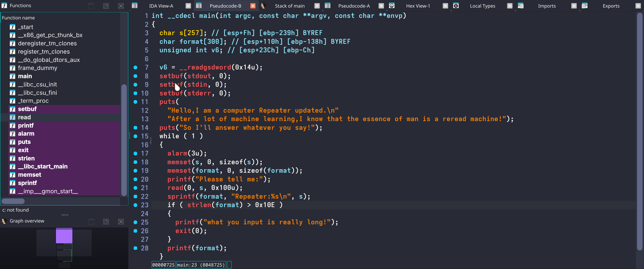
Task: Close the Local Types tab
Action: (510, 6)
